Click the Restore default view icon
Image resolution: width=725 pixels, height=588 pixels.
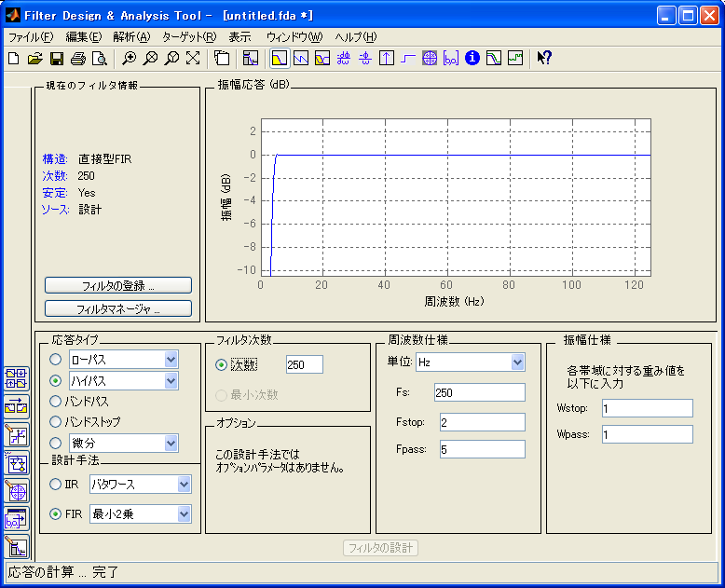pyautogui.click(x=193, y=59)
